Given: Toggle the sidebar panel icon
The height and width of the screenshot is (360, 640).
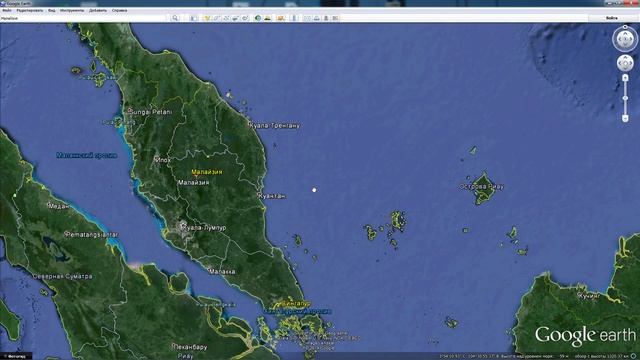Looking at the screenshot, I should (x=193, y=18).
